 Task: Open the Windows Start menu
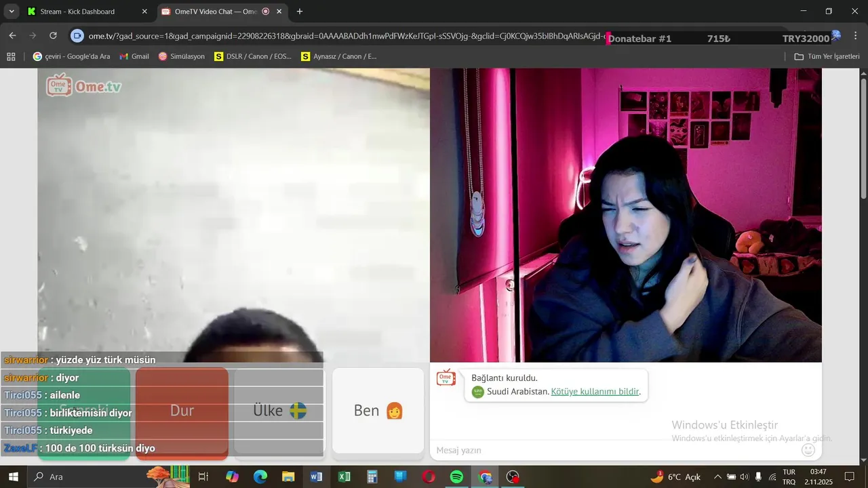click(x=13, y=476)
